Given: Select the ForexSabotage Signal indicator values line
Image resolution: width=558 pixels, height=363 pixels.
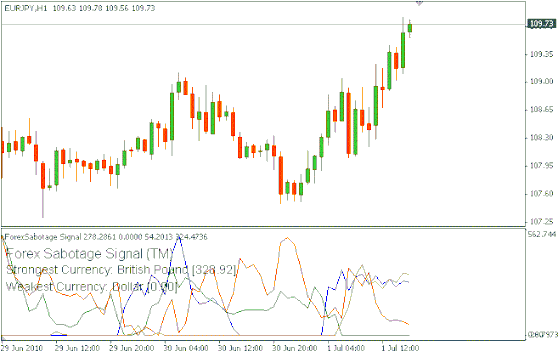Looking at the screenshot, I should 106,237.
